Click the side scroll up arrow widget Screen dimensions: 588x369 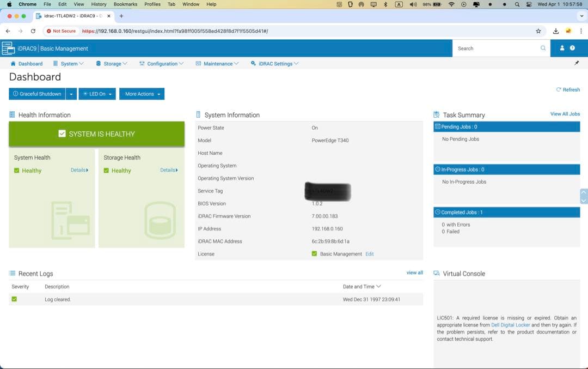click(x=584, y=192)
